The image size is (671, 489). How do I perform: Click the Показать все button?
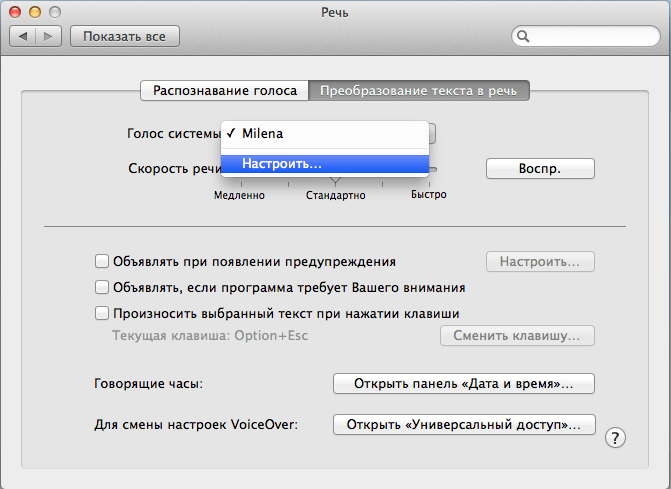pos(124,37)
